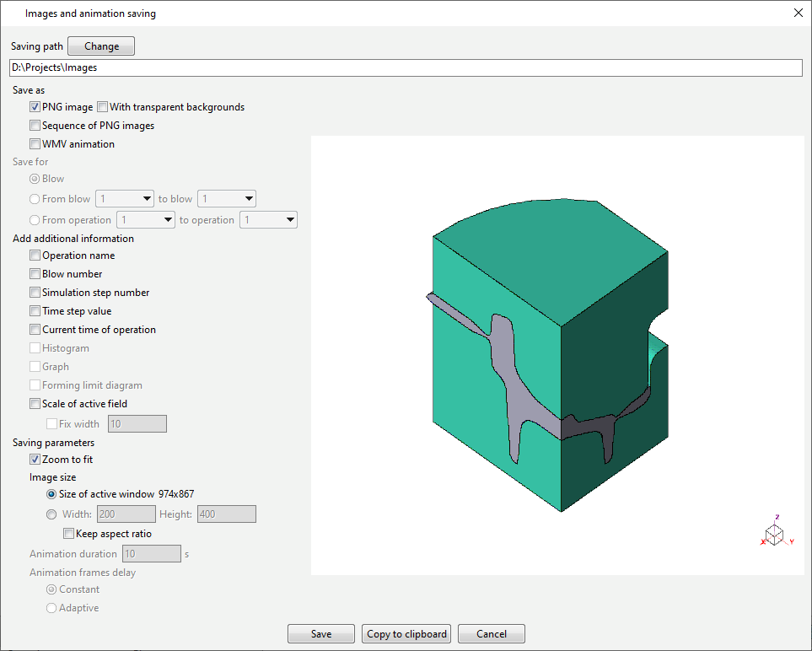Enable WMV animation saving
The height and width of the screenshot is (651, 812).
[x=35, y=144]
